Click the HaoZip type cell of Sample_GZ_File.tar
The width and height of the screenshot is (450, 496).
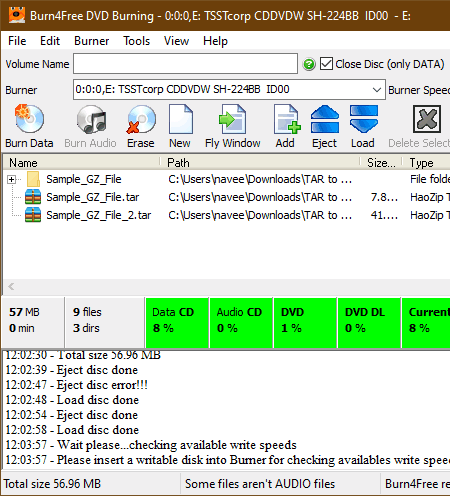(430, 197)
